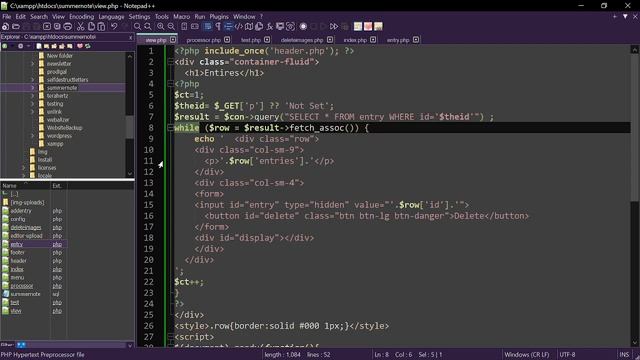
Task: Open the Macro menu
Action: (x=181, y=17)
